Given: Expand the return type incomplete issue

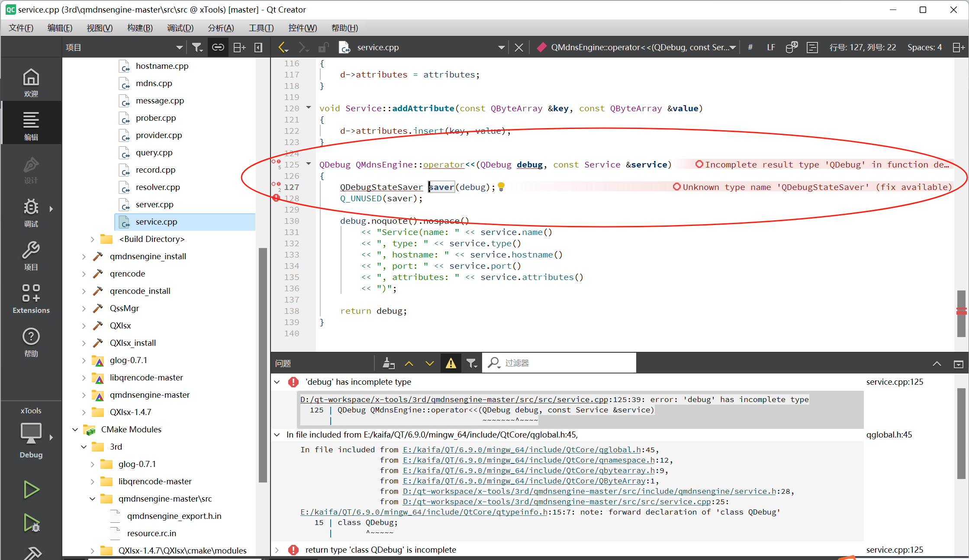Looking at the screenshot, I should (277, 550).
